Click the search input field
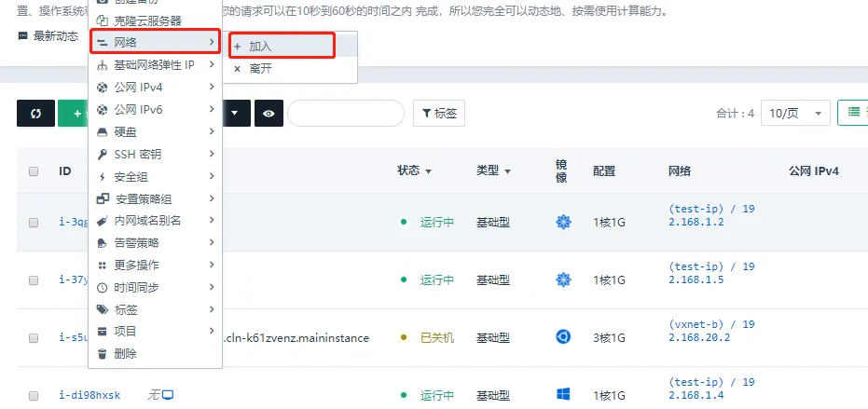 [x=345, y=113]
